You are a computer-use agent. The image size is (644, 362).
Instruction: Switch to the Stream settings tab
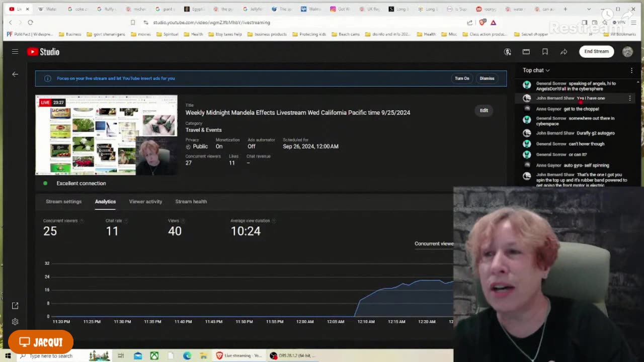[63, 202]
